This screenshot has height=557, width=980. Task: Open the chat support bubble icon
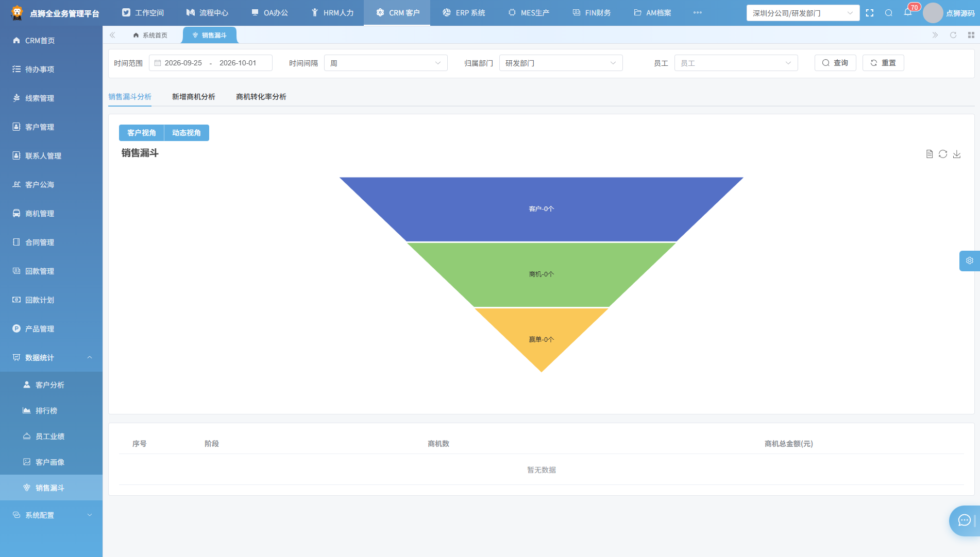[x=964, y=520]
